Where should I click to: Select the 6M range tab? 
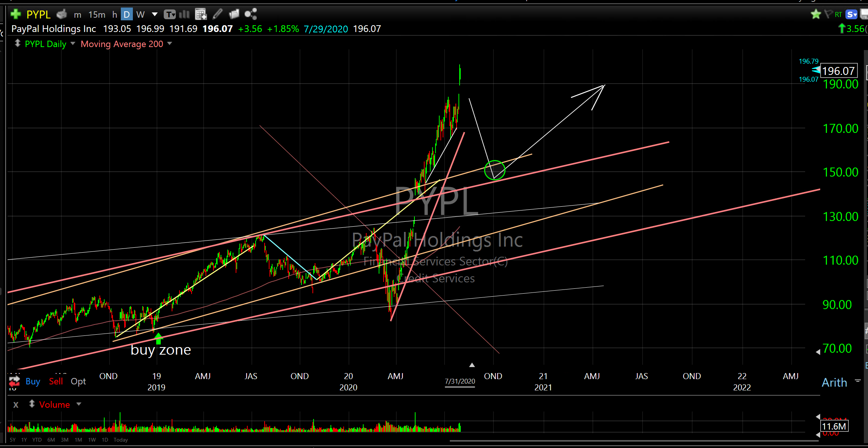click(51, 440)
